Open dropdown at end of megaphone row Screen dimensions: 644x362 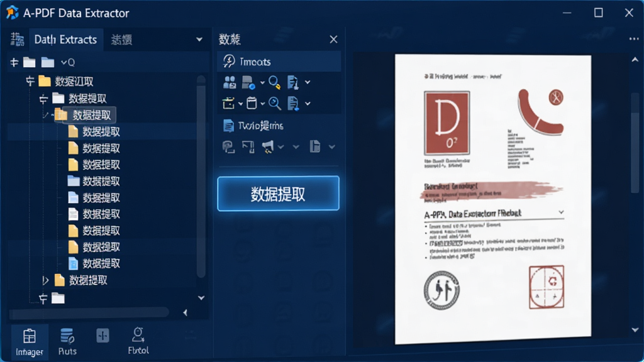pos(332,147)
